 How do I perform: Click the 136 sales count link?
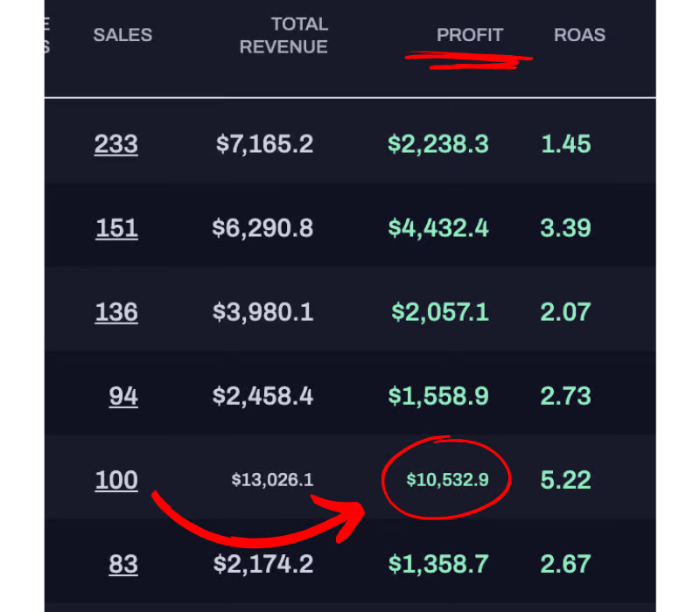click(x=116, y=312)
